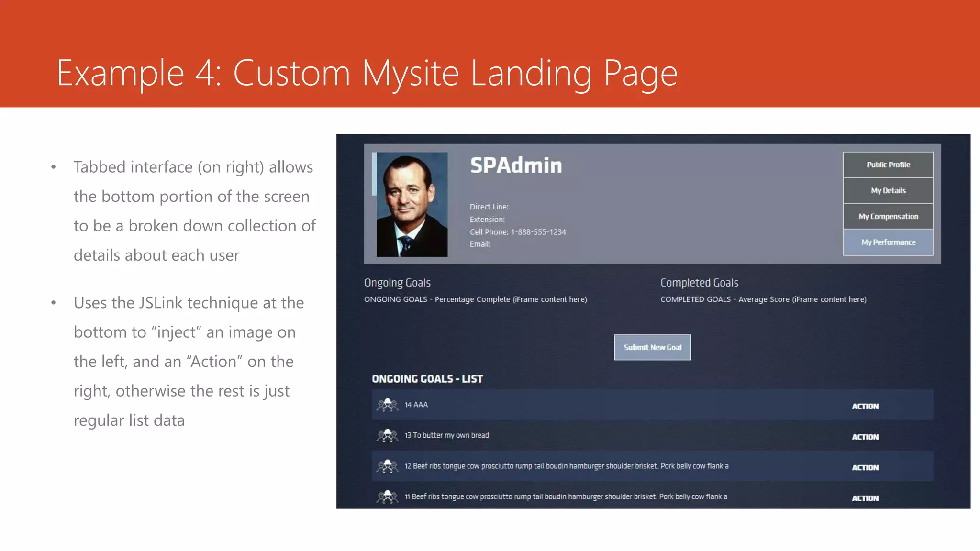Image resolution: width=980 pixels, height=551 pixels.
Task: Click the Ongoing Goals heading
Action: click(x=397, y=283)
